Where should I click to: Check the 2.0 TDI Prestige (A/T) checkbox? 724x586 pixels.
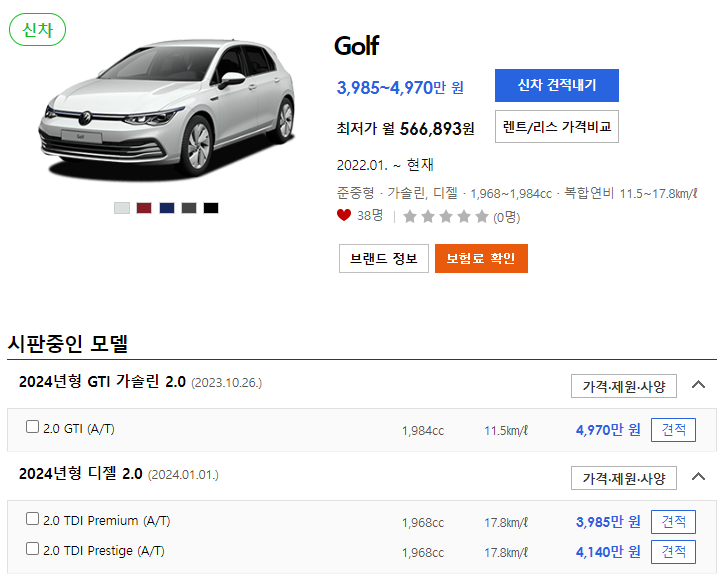coord(32,549)
